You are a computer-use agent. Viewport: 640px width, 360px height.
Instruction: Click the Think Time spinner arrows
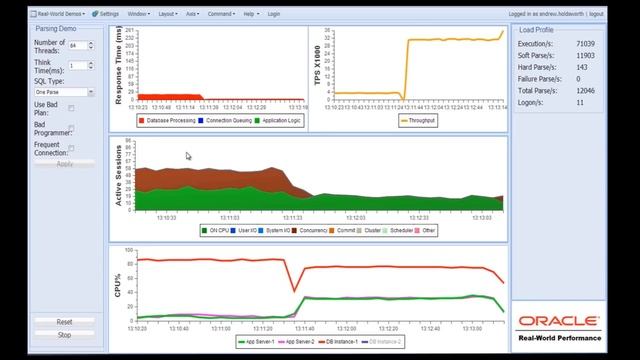(91, 66)
